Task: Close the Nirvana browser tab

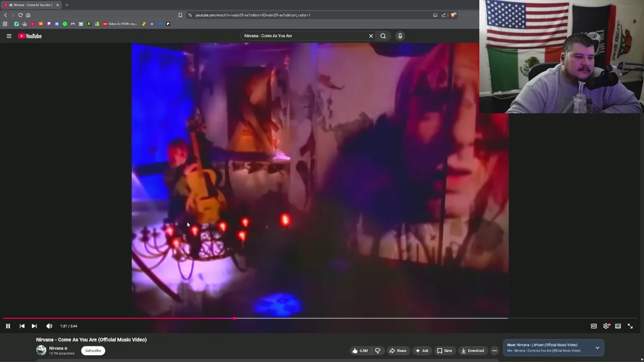Action: [57, 5]
